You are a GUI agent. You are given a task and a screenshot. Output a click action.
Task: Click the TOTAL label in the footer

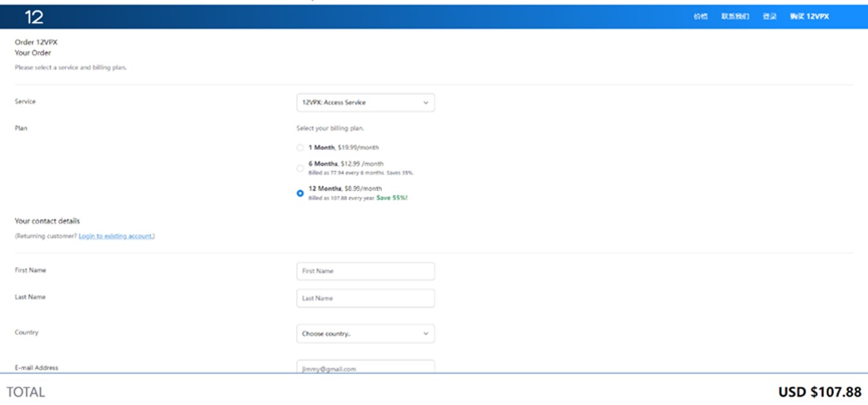tap(26, 392)
